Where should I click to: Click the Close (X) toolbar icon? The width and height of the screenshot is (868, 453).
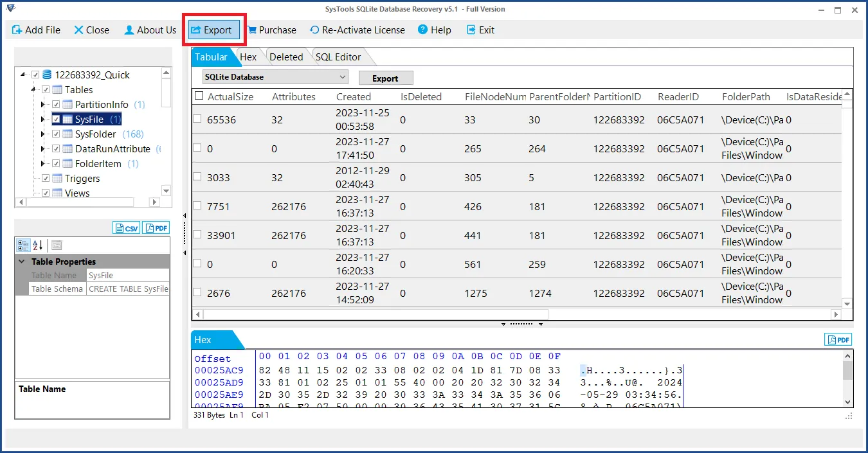tap(78, 30)
